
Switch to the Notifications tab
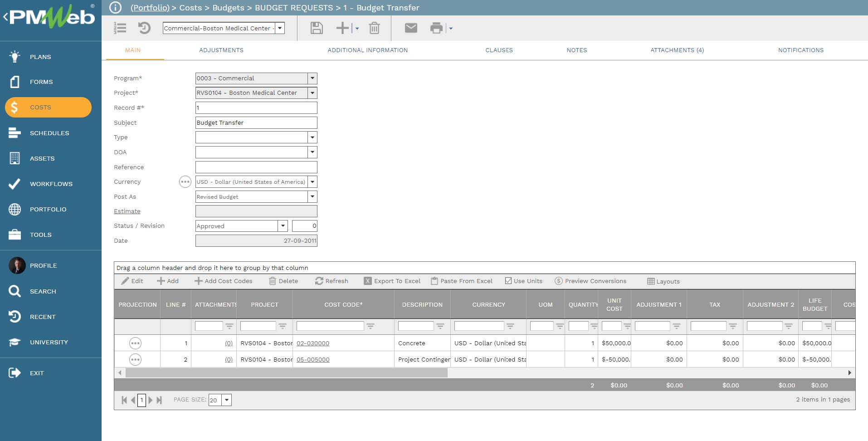pyautogui.click(x=801, y=50)
